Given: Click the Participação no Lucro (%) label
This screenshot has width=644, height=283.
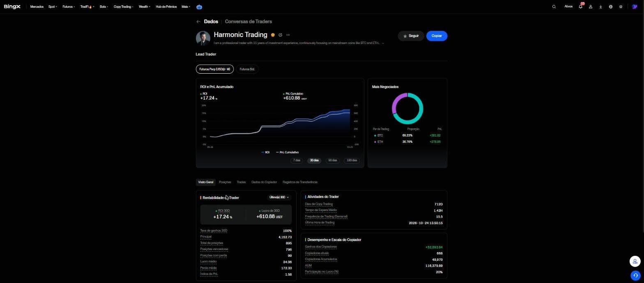Looking at the screenshot, I should pos(322,271).
